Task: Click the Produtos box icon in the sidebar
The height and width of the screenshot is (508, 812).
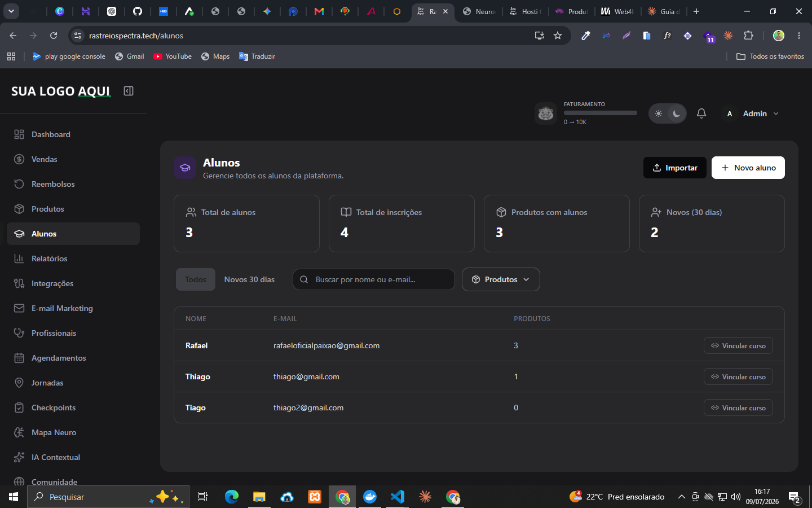Action: point(19,209)
